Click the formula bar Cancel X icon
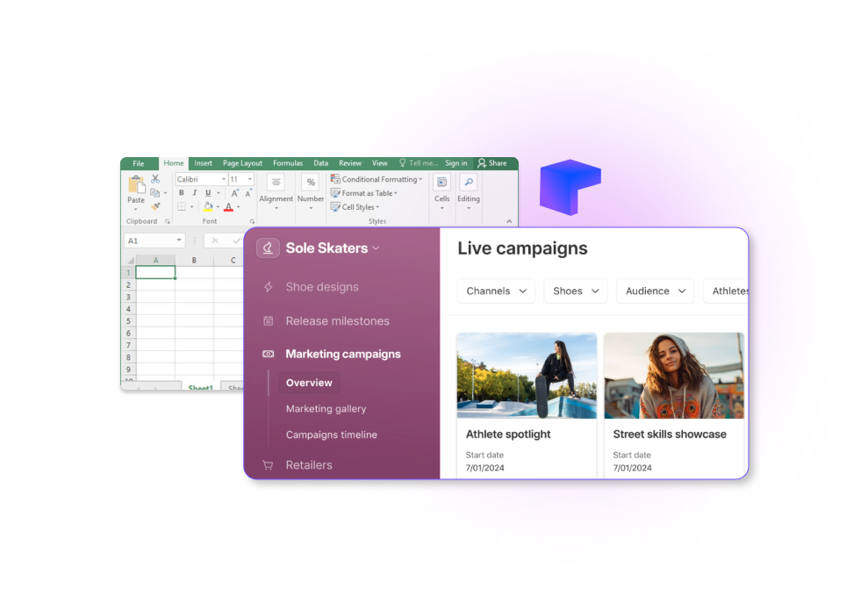This screenshot has width=868, height=589. click(x=215, y=241)
